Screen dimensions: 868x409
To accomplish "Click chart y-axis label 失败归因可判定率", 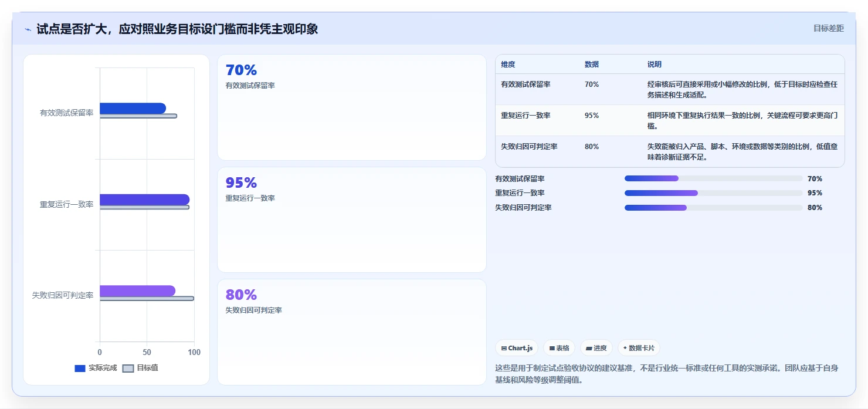I will pyautogui.click(x=63, y=296).
